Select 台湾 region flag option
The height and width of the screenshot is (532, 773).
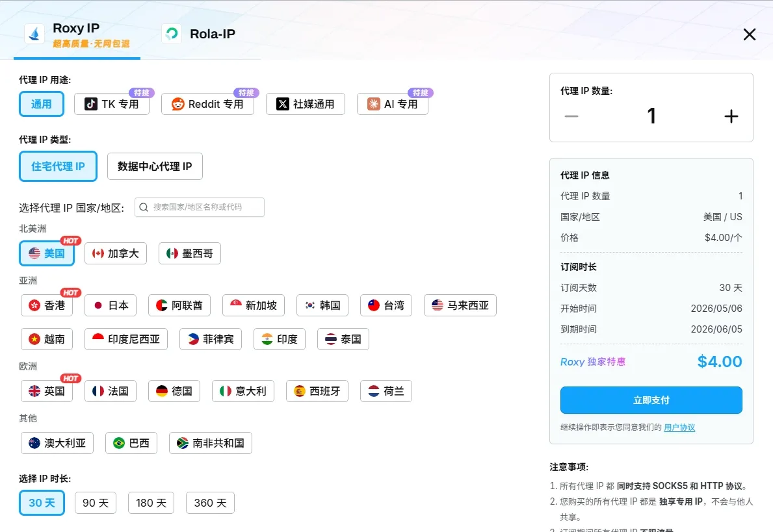(386, 305)
